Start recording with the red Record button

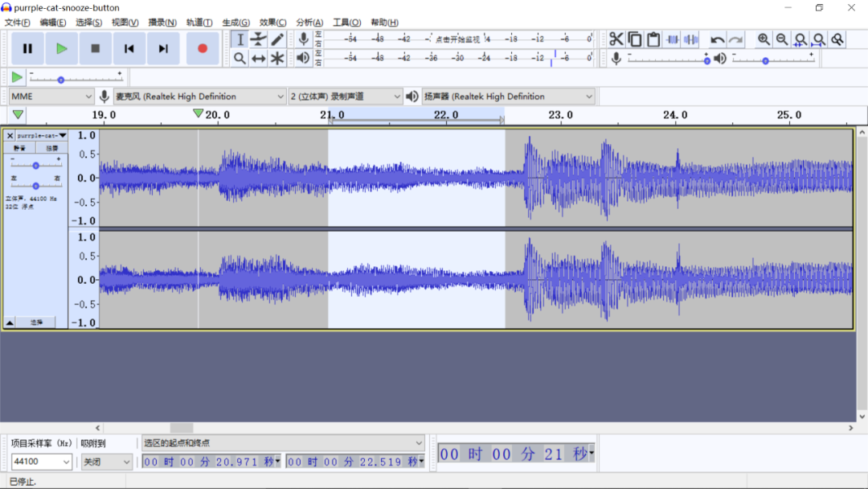coord(203,49)
